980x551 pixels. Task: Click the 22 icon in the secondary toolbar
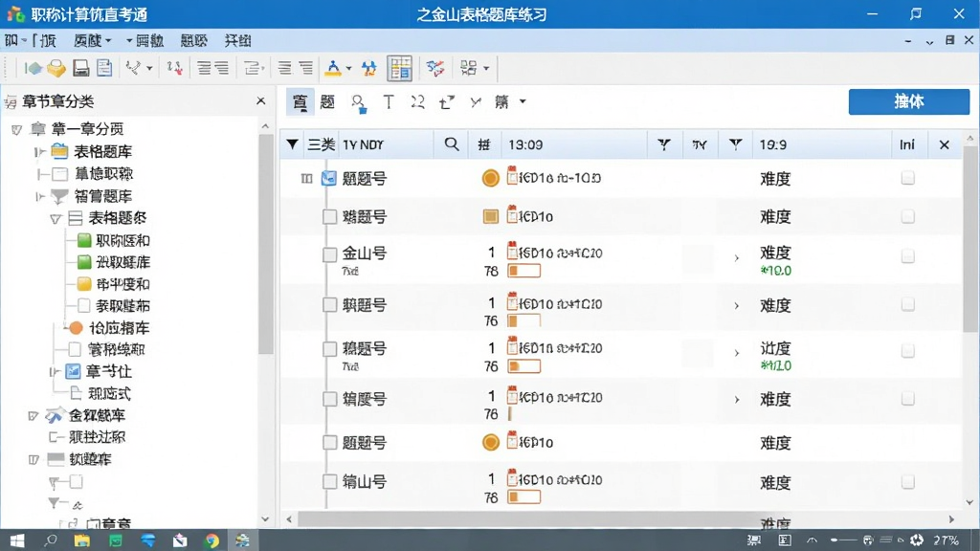417,101
